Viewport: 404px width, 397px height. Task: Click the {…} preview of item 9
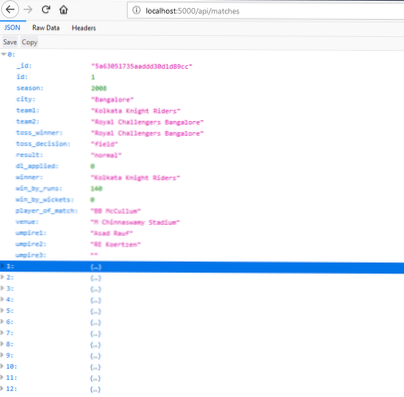(x=95, y=356)
